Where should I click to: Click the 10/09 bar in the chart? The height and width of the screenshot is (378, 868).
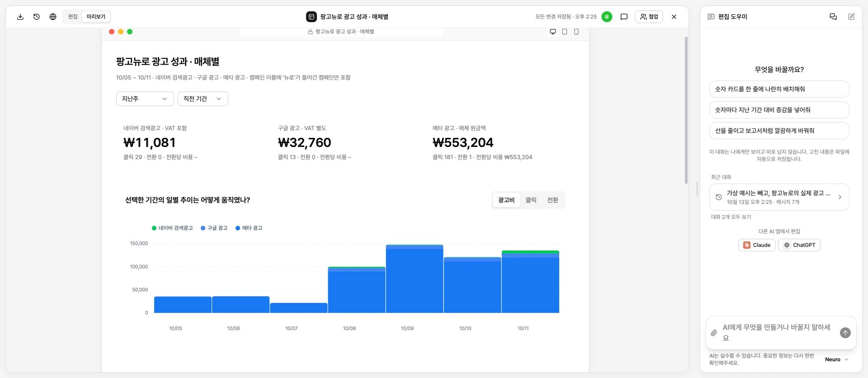pos(415,279)
